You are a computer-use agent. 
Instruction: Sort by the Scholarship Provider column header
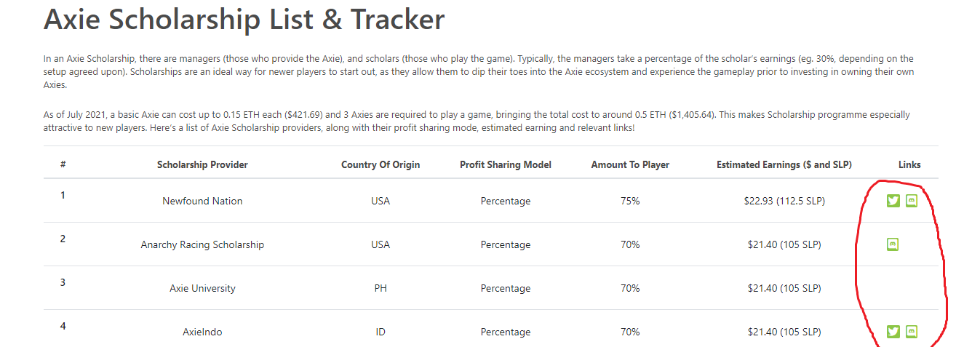[202, 164]
